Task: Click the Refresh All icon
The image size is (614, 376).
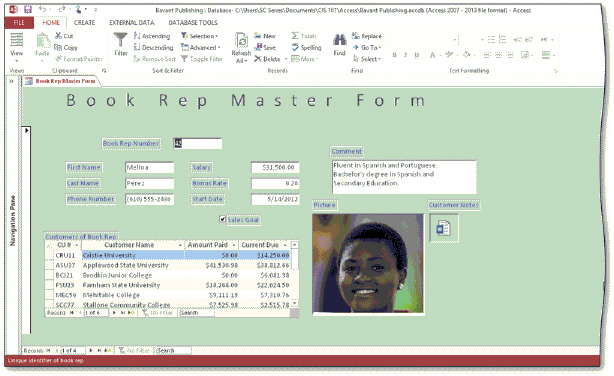Action: [241, 41]
